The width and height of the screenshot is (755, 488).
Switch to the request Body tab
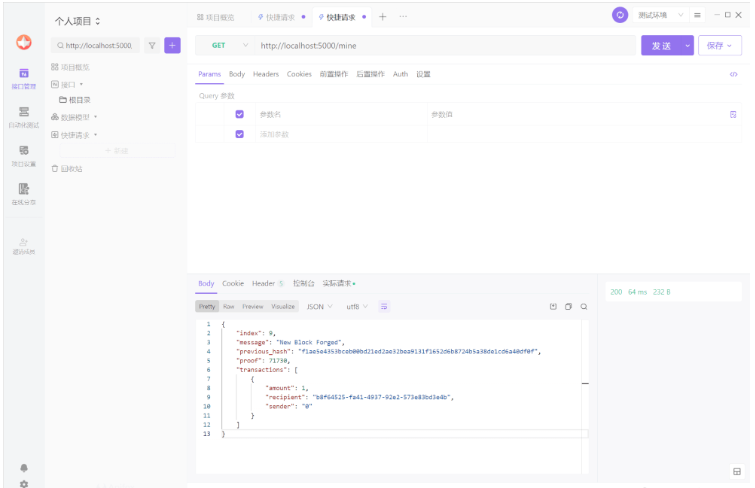point(237,74)
